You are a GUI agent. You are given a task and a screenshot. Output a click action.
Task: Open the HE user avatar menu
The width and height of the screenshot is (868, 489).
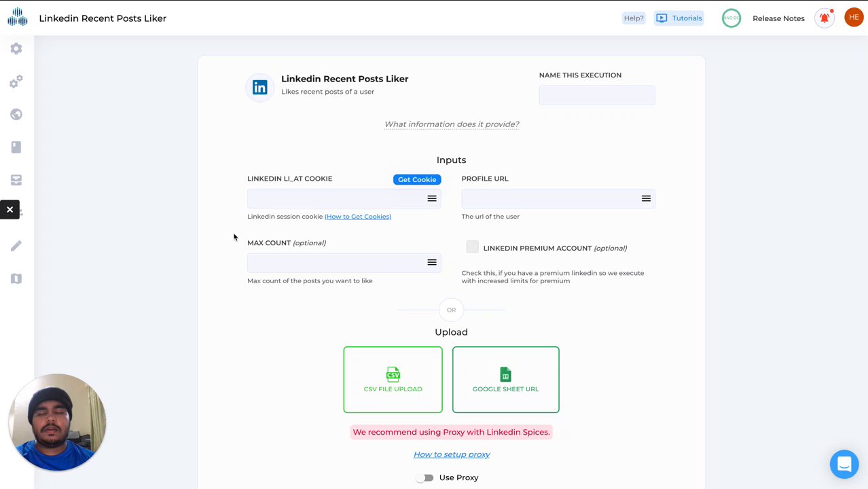click(x=854, y=18)
